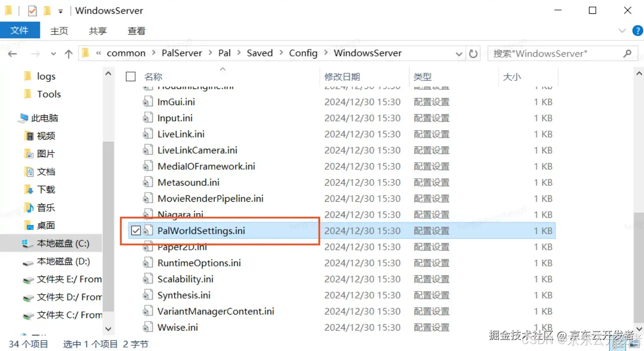644x351 pixels.
Task: Open the 图片 library folder
Action: 39,154
